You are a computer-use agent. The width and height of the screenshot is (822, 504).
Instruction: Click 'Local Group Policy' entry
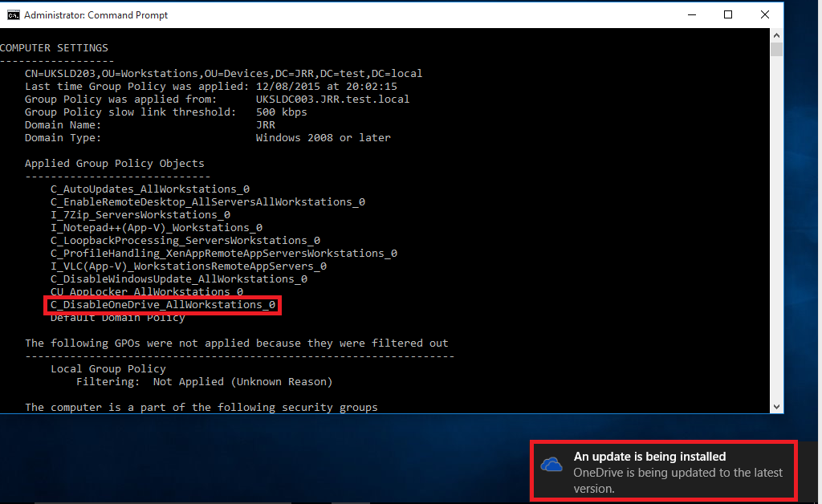pos(108,369)
